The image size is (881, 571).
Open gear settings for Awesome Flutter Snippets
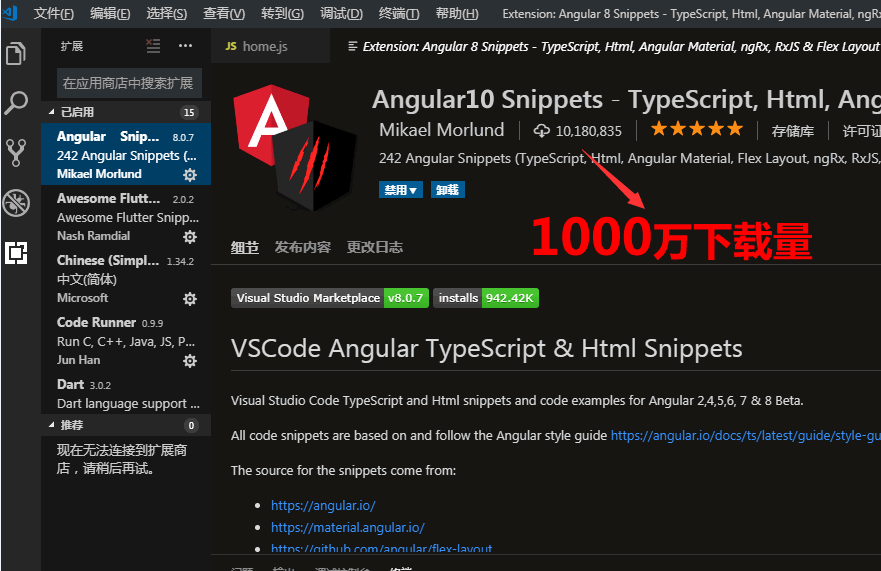[x=190, y=237]
